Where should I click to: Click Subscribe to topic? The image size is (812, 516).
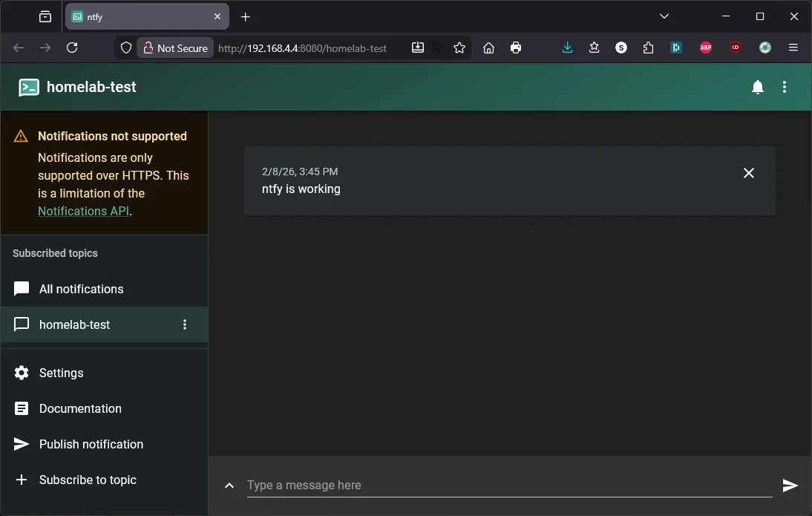88,480
